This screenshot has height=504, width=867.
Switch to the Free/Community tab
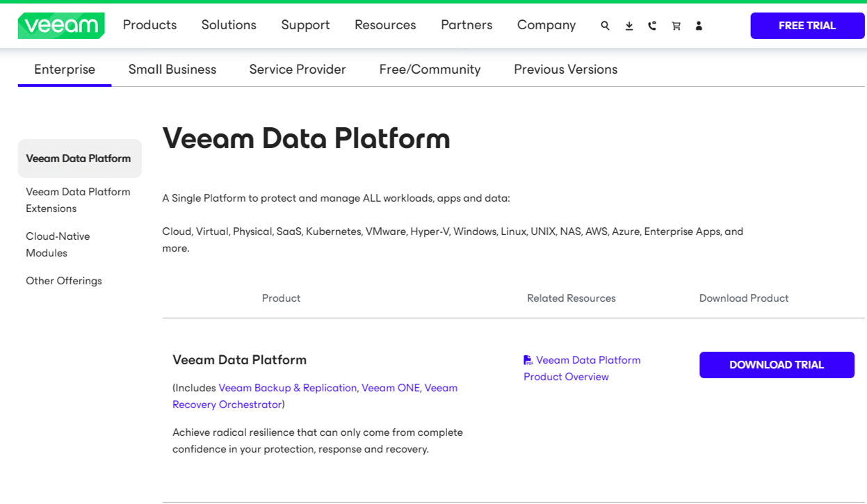430,70
